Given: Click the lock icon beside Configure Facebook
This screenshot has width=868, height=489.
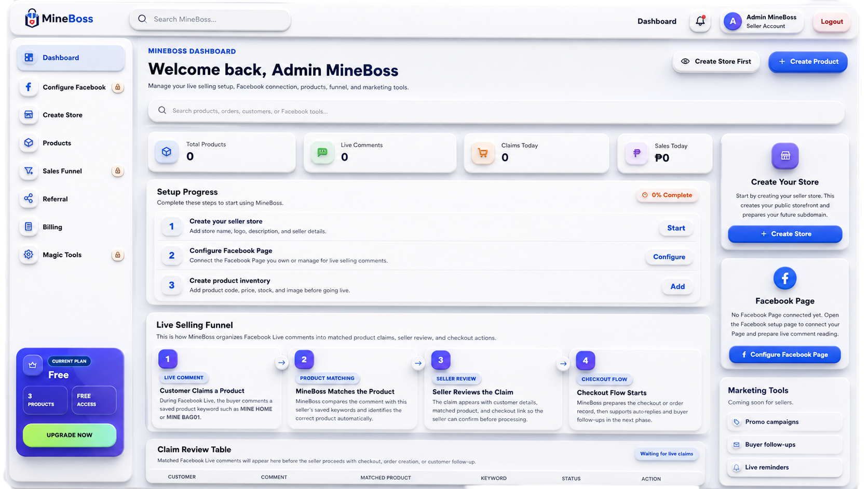Looking at the screenshot, I should 118,87.
